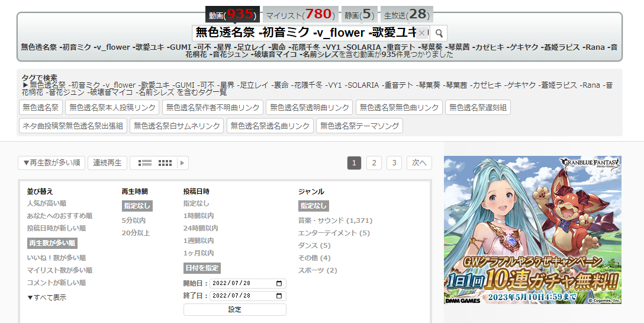This screenshot has height=323, width=644.
Task: Click the 設定 date apply button
Action: click(x=235, y=310)
